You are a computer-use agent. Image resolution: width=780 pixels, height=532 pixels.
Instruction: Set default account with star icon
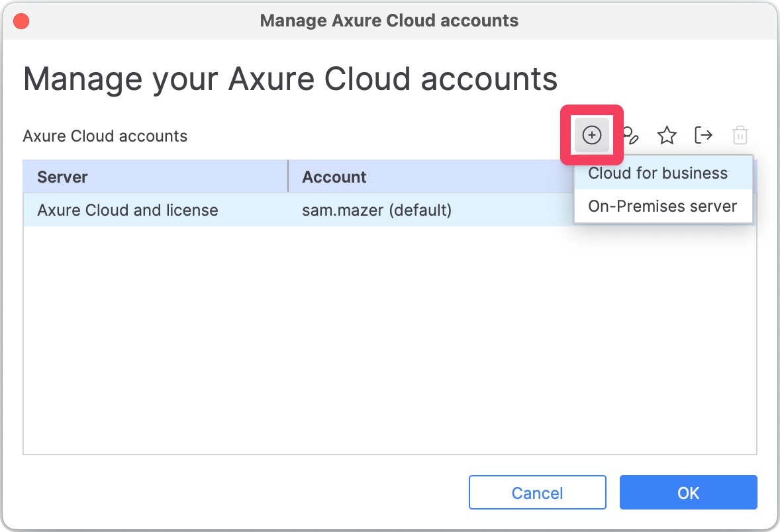click(x=666, y=136)
